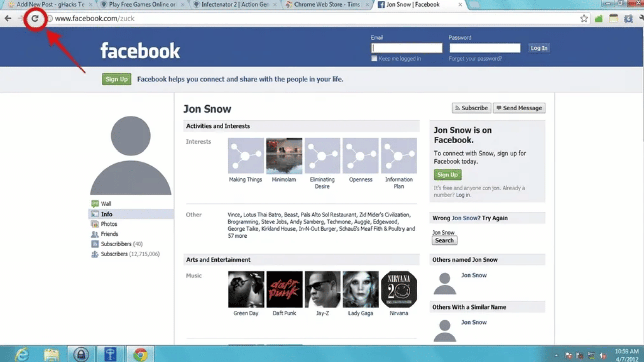Click the browser back arrow
644x362 pixels.
pos(8,18)
